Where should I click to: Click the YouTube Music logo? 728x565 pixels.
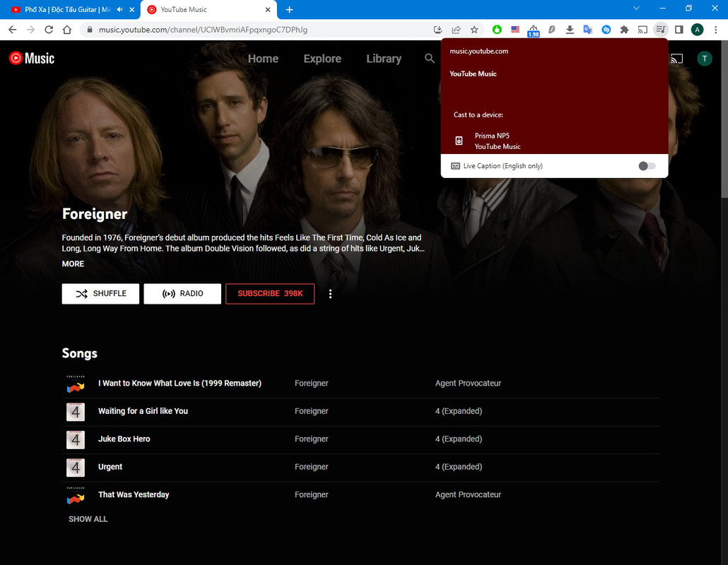pyautogui.click(x=32, y=58)
